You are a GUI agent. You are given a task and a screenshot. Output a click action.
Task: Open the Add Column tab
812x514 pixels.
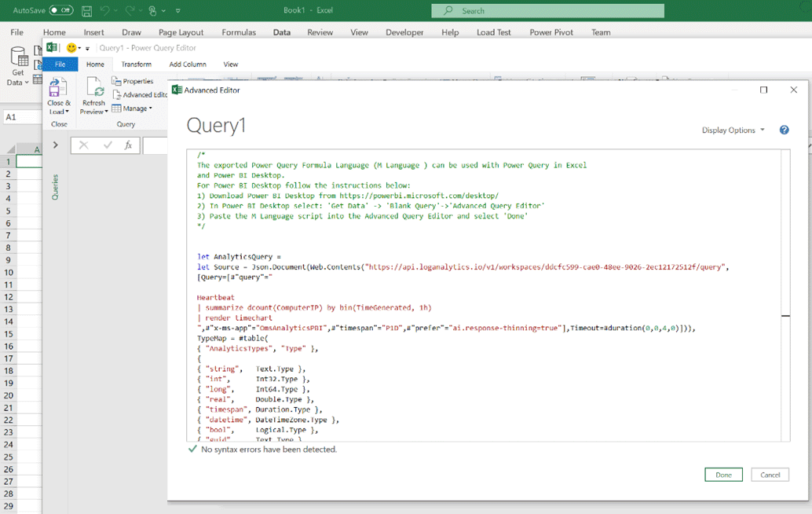(x=188, y=64)
